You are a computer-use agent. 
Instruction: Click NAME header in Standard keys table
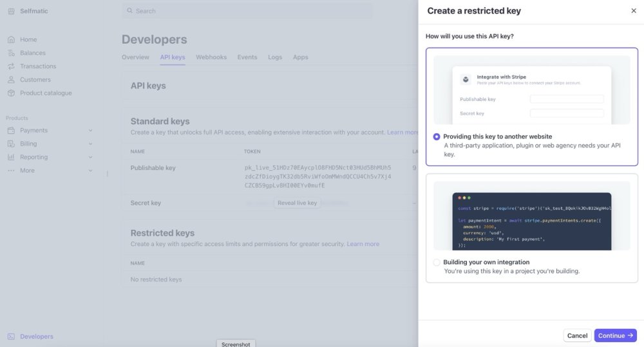tap(138, 151)
